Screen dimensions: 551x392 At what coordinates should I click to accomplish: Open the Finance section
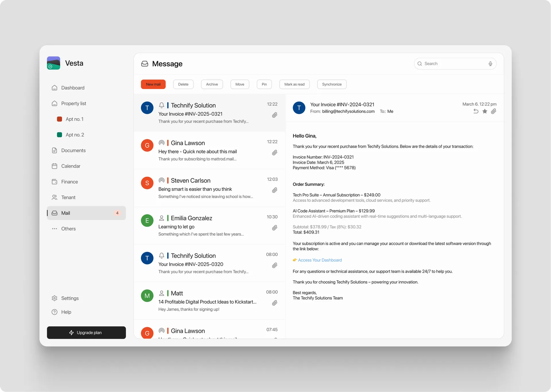[x=86, y=182]
